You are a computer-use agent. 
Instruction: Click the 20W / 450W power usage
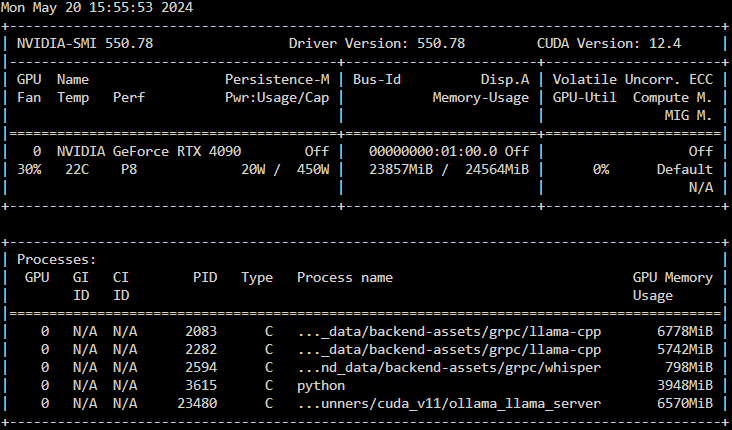(285, 169)
